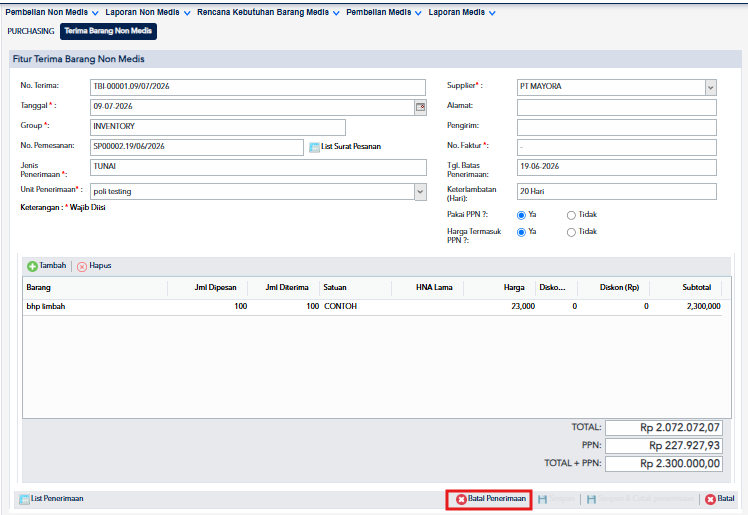Click the Batal red X icon
The width and height of the screenshot is (748, 515).
click(x=710, y=499)
